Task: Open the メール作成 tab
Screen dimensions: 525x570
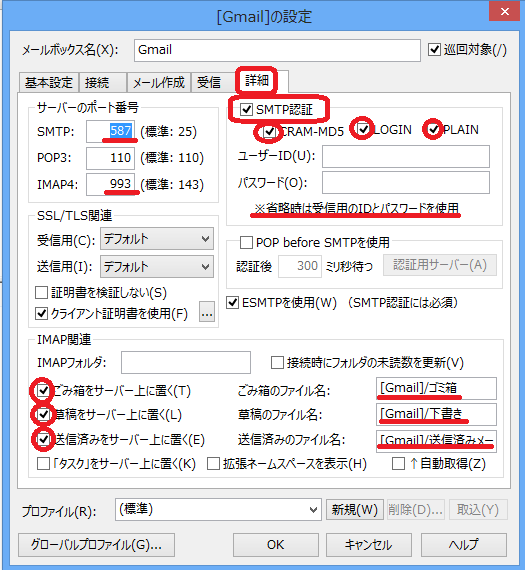Action: point(159,83)
